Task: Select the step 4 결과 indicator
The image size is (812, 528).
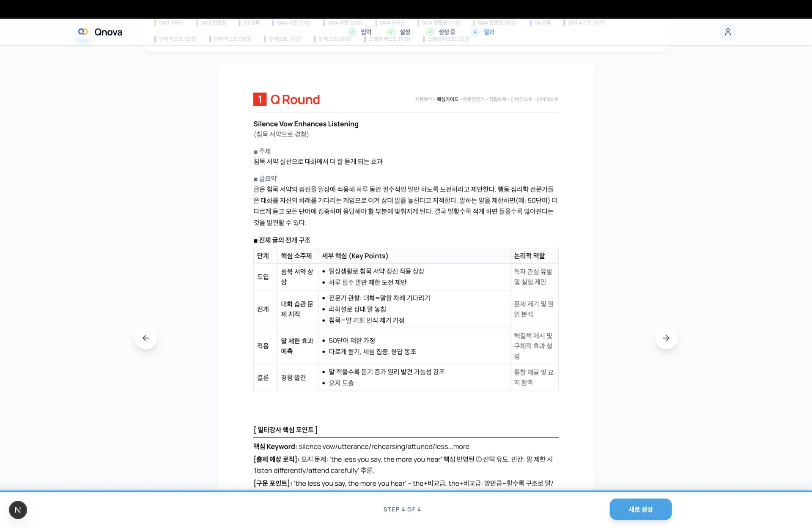Action: click(x=475, y=32)
